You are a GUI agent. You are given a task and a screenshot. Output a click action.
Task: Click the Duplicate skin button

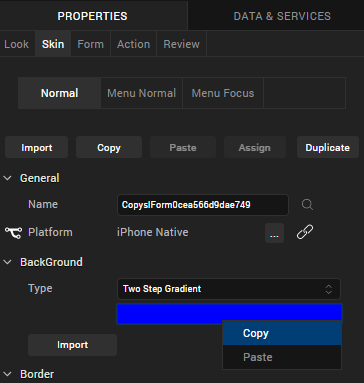pos(328,147)
